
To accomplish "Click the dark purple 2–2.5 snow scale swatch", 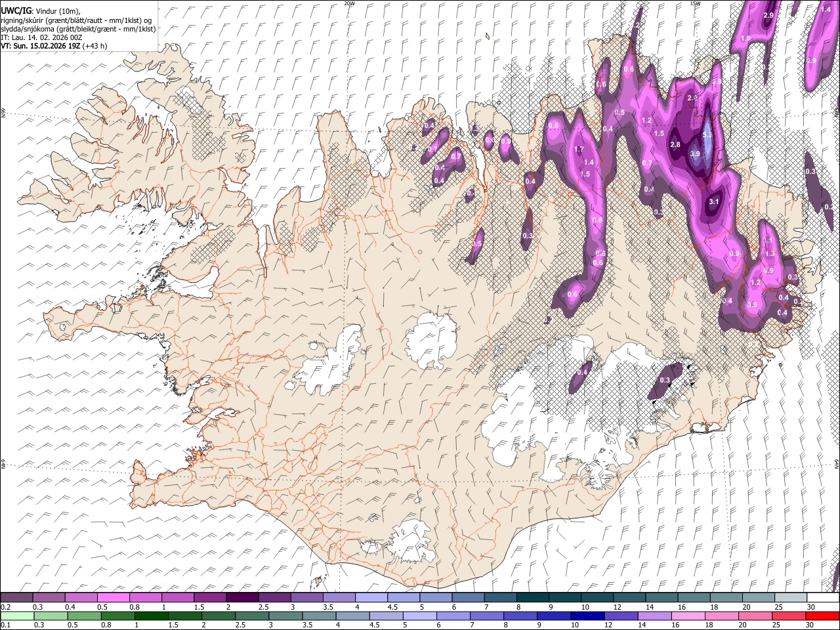I will pyautogui.click(x=241, y=597).
